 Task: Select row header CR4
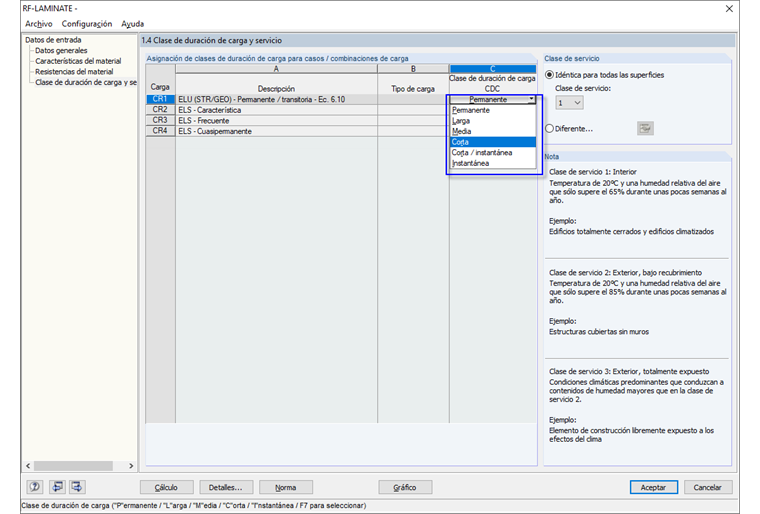pos(160,131)
